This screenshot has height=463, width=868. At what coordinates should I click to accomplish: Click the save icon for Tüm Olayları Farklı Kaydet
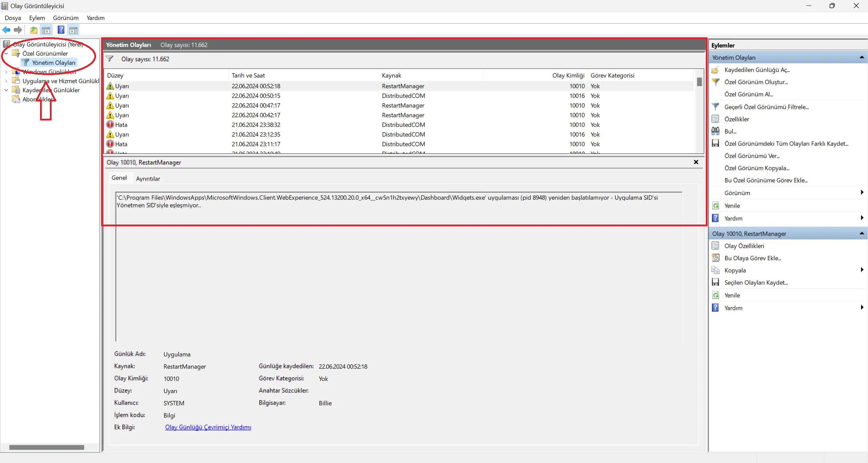715,143
